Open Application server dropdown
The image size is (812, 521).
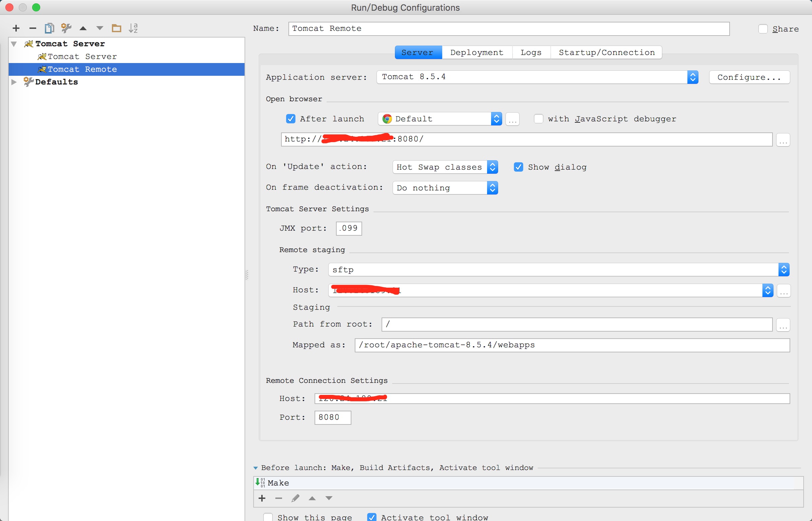pos(538,77)
